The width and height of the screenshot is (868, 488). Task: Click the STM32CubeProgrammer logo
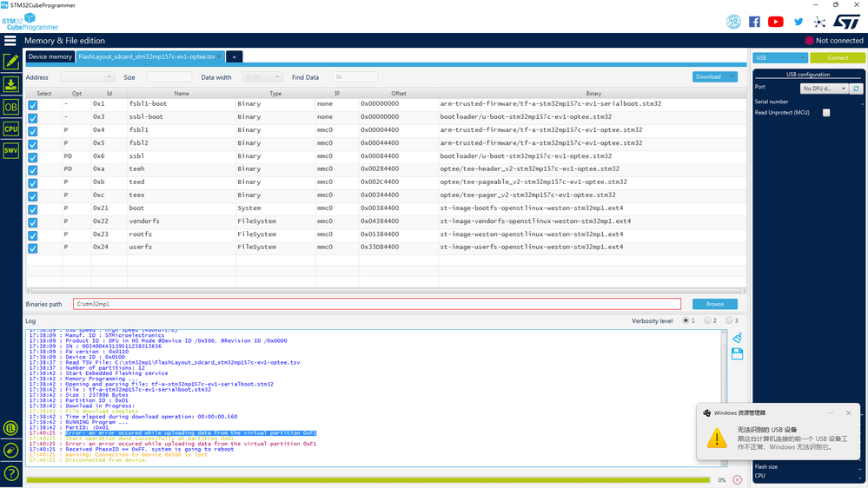[x=30, y=22]
